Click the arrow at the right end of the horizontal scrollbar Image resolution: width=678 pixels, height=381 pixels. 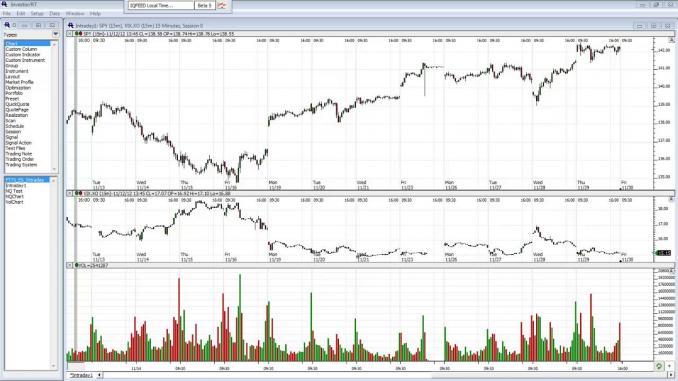[x=671, y=375]
